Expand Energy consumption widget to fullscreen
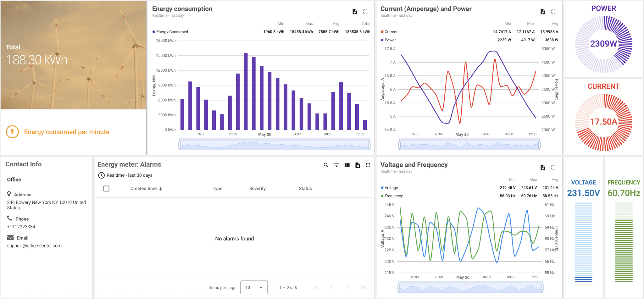This screenshot has height=299, width=644. point(365,11)
